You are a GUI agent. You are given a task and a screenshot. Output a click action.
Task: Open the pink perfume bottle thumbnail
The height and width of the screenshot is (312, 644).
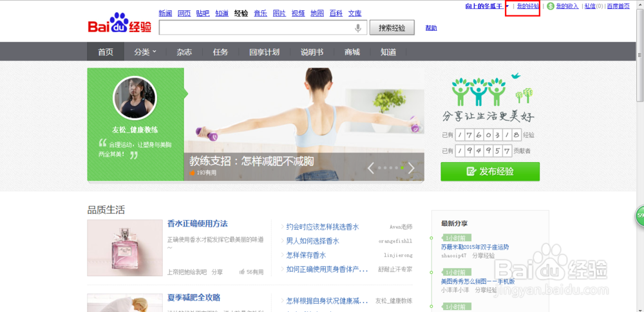125,248
